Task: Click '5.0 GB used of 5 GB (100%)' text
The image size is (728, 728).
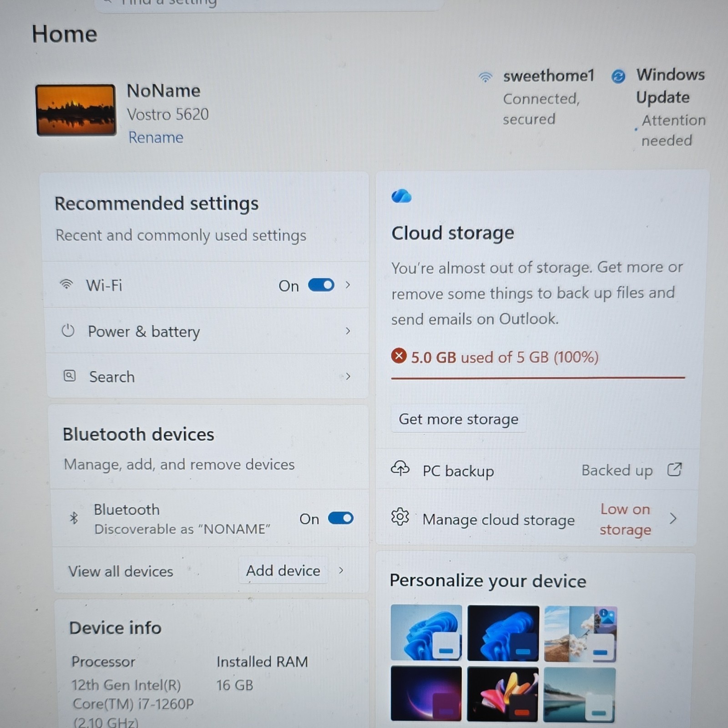Action: pos(505,357)
